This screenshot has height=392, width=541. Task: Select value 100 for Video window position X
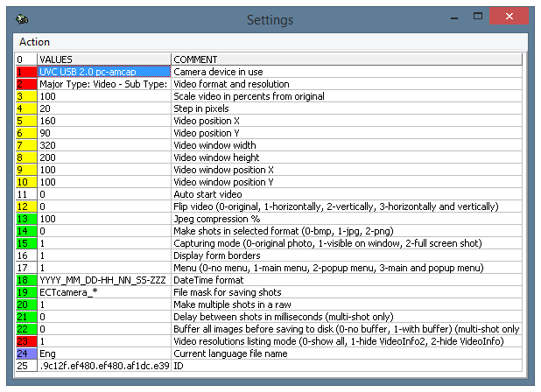pyautogui.click(x=104, y=170)
